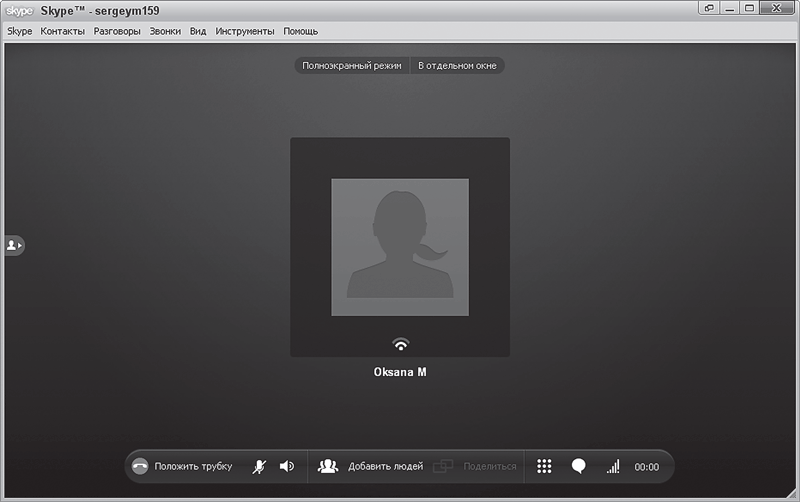
Task: Open the "Помощь" menu
Action: tap(301, 31)
